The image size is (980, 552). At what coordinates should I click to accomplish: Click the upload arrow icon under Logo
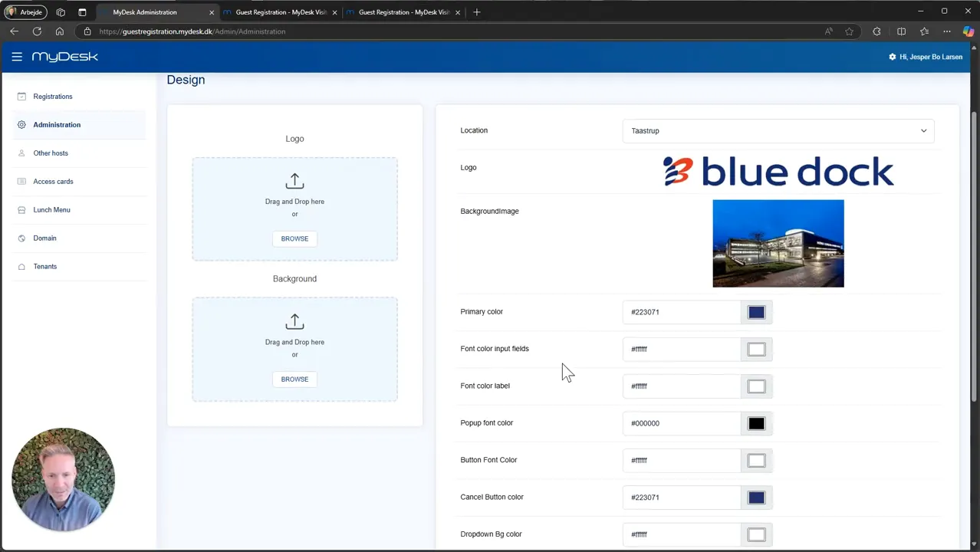pyautogui.click(x=294, y=181)
